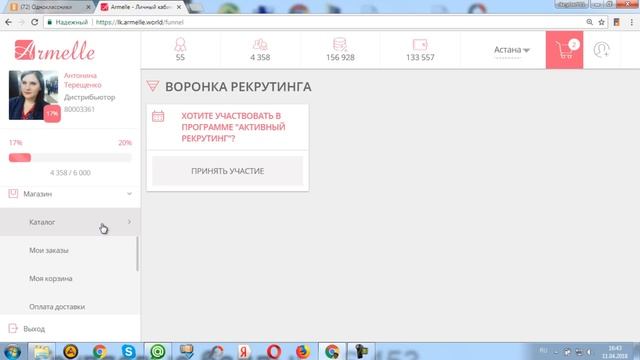Expand Каталог submenu arrow
640x360 pixels.
(129, 222)
